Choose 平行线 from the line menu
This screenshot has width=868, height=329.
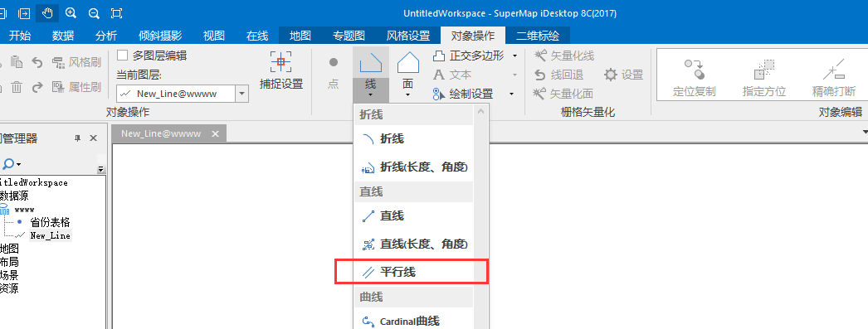[x=412, y=272]
